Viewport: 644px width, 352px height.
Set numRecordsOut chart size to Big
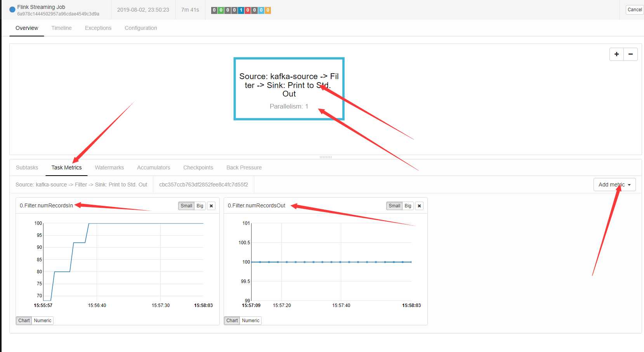click(x=408, y=206)
